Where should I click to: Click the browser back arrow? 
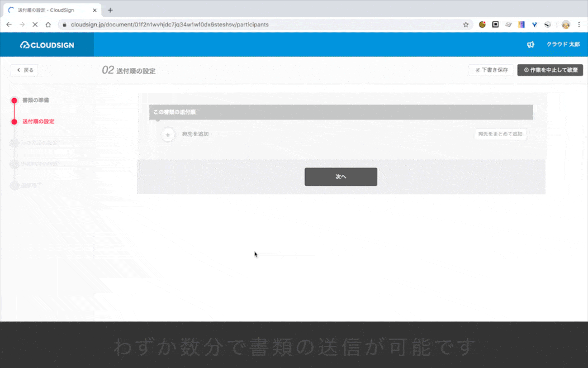(9, 24)
